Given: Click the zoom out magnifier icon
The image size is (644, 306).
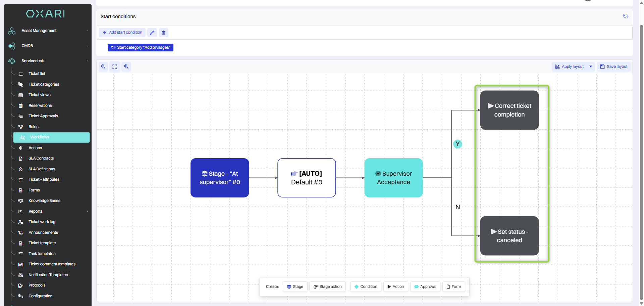Looking at the screenshot, I should coord(103,67).
